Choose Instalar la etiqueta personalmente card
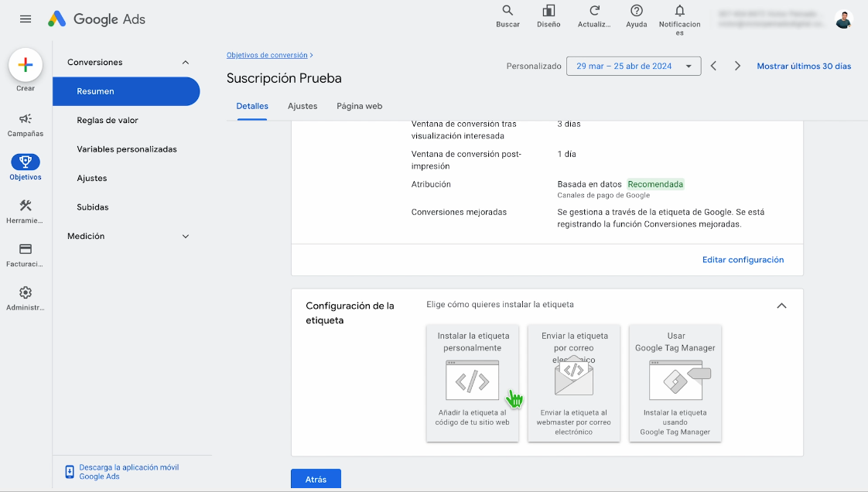 [x=472, y=383]
